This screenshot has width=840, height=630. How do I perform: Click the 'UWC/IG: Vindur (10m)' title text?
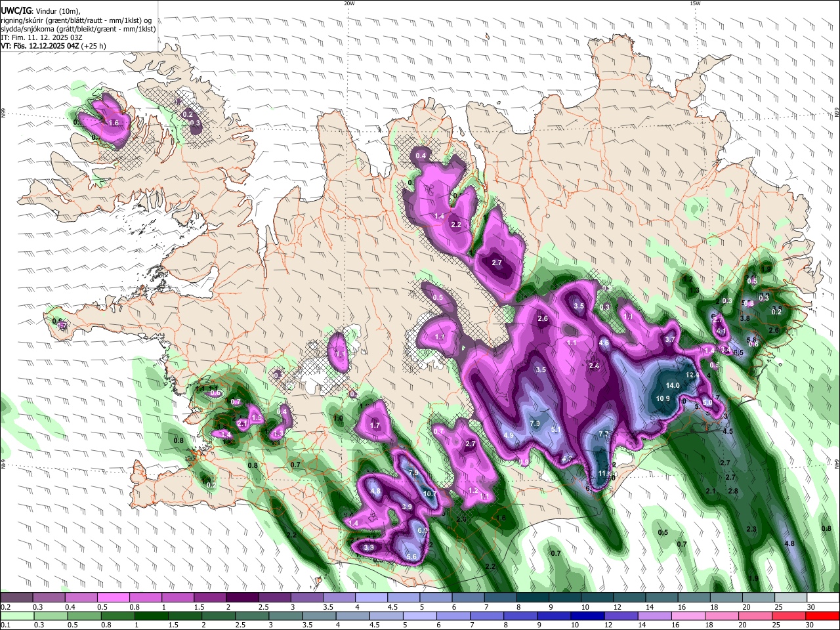coord(41,10)
